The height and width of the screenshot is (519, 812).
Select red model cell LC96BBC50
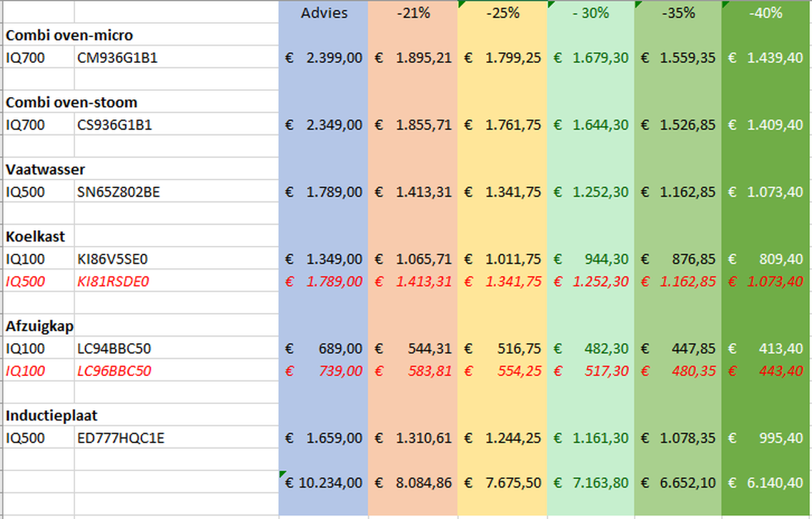coord(176,371)
